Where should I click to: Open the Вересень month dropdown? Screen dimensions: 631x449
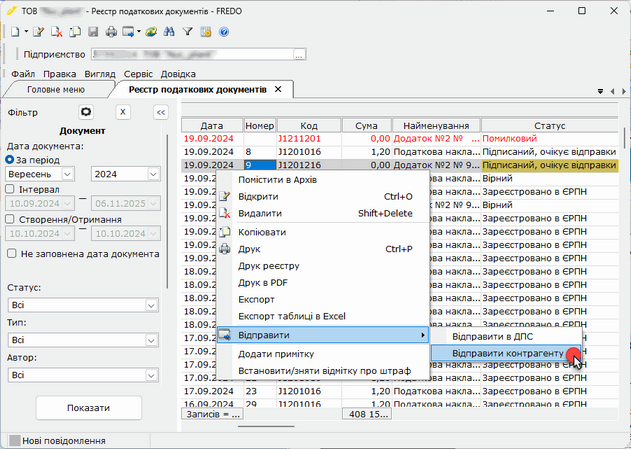pos(67,174)
